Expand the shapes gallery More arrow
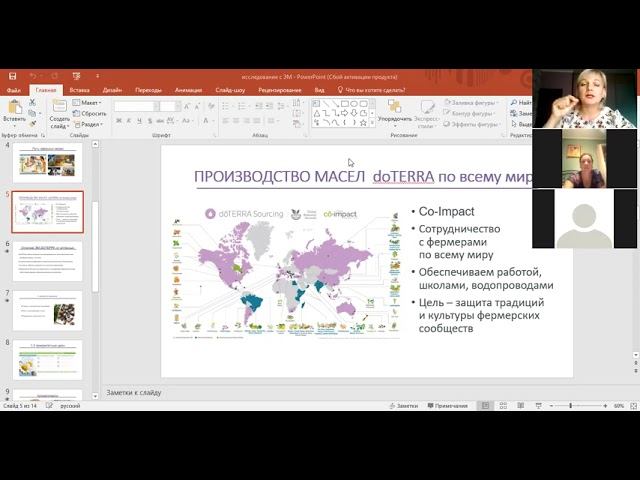Image resolution: width=640 pixels, height=480 pixels. tap(372, 122)
